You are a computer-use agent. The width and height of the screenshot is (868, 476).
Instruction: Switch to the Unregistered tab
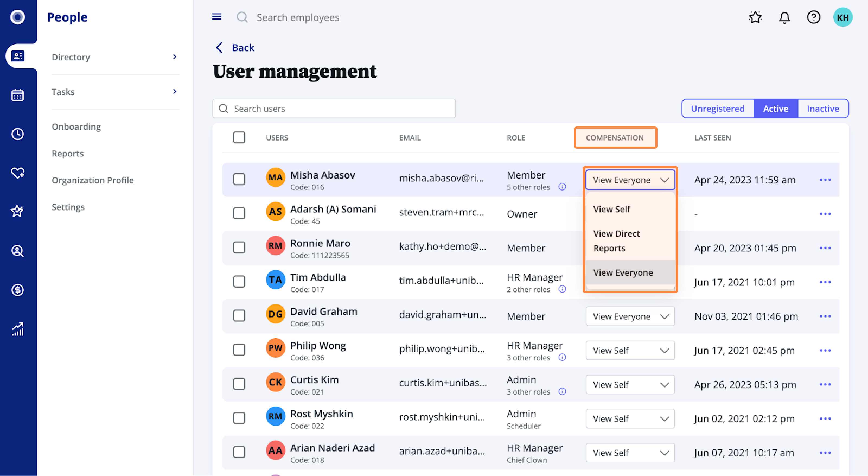click(x=717, y=109)
